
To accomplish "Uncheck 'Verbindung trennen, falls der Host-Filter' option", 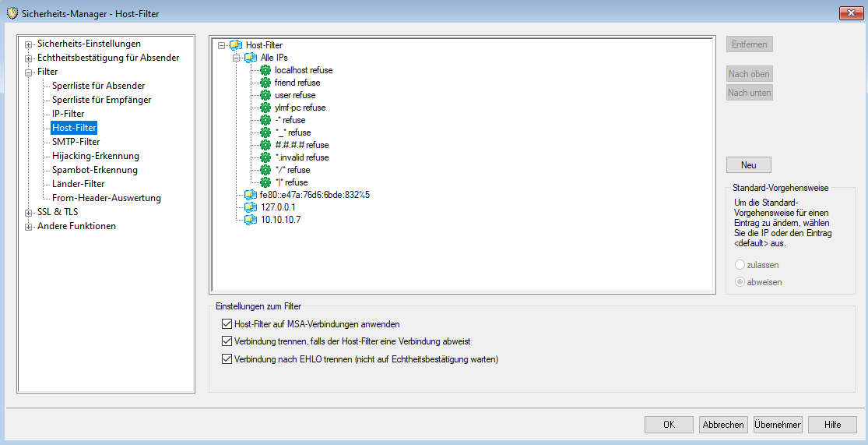I will (x=227, y=341).
